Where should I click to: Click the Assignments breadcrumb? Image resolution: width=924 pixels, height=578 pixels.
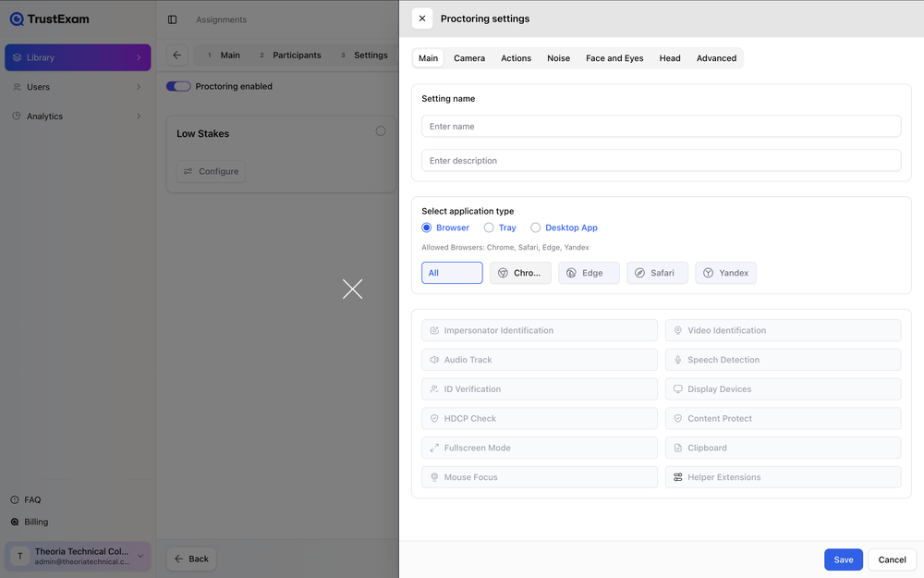pyautogui.click(x=222, y=19)
